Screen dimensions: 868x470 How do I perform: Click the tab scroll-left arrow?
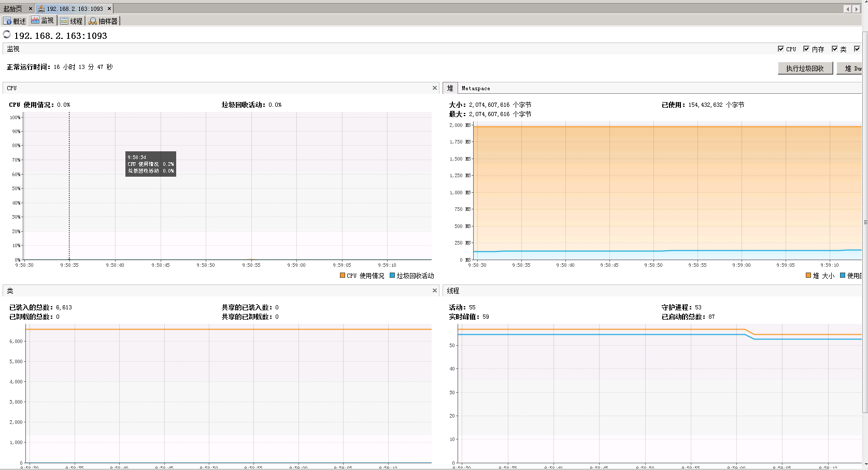tap(848, 9)
